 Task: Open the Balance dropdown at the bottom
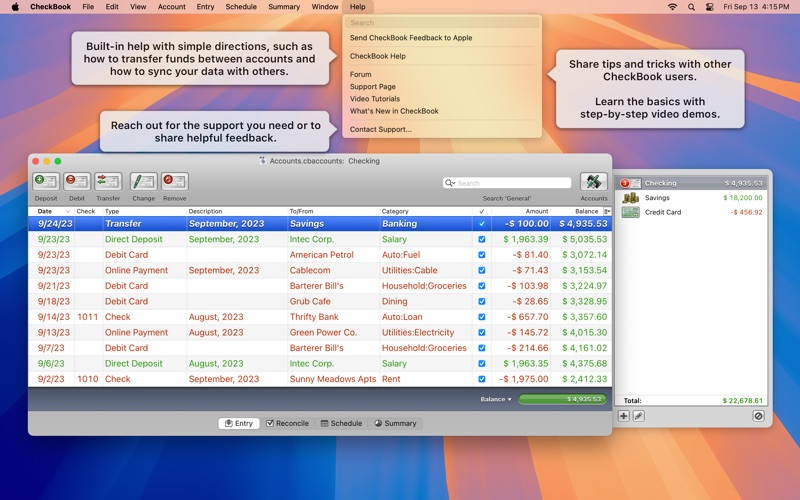[495, 399]
